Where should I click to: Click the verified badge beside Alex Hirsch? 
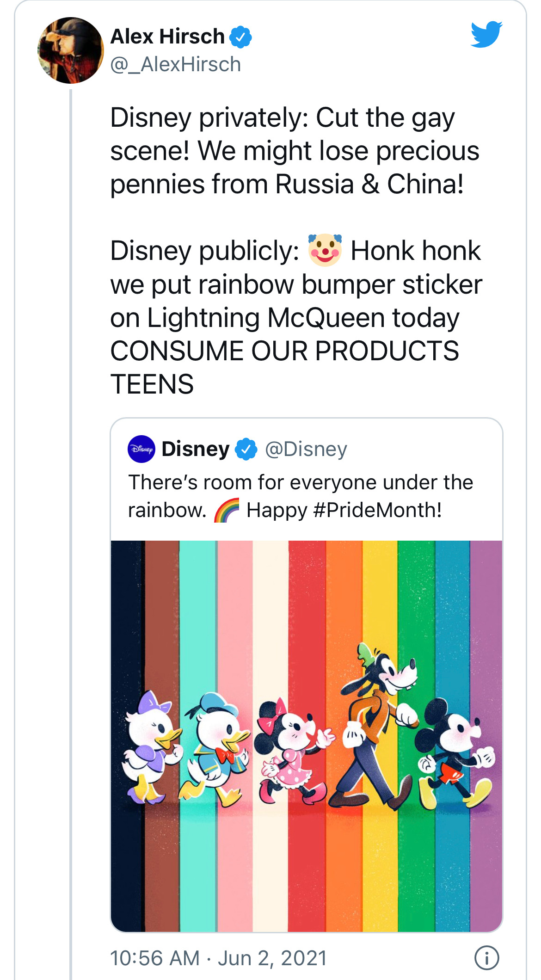click(240, 37)
